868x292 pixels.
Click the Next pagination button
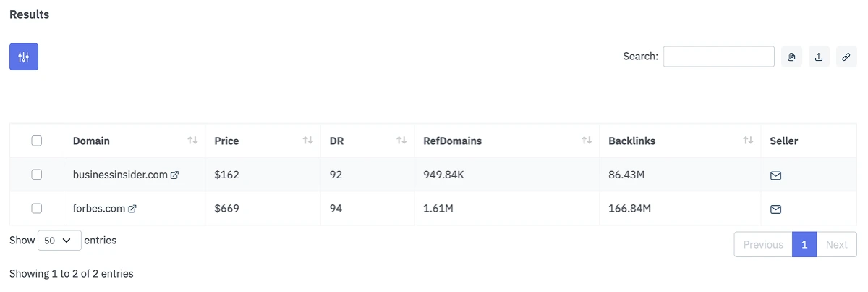(x=836, y=244)
